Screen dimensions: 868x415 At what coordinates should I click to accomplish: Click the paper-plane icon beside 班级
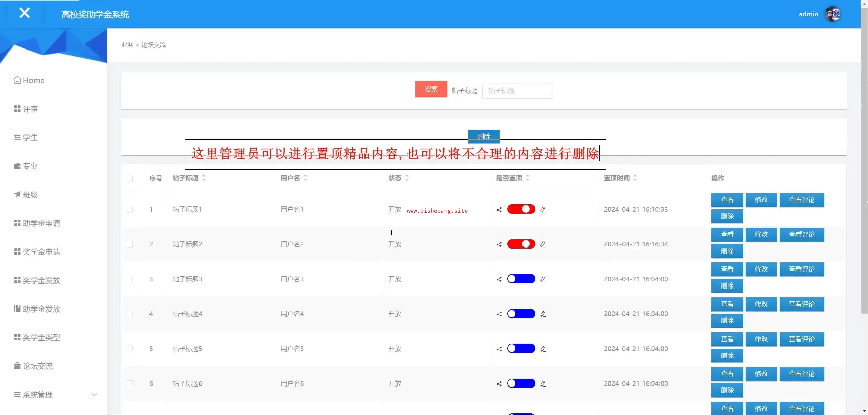17,194
